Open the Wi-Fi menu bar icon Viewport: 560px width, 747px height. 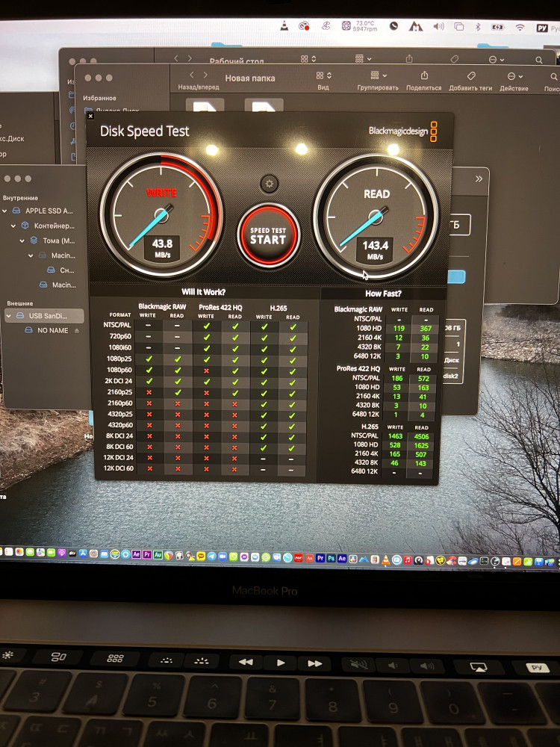[520, 27]
